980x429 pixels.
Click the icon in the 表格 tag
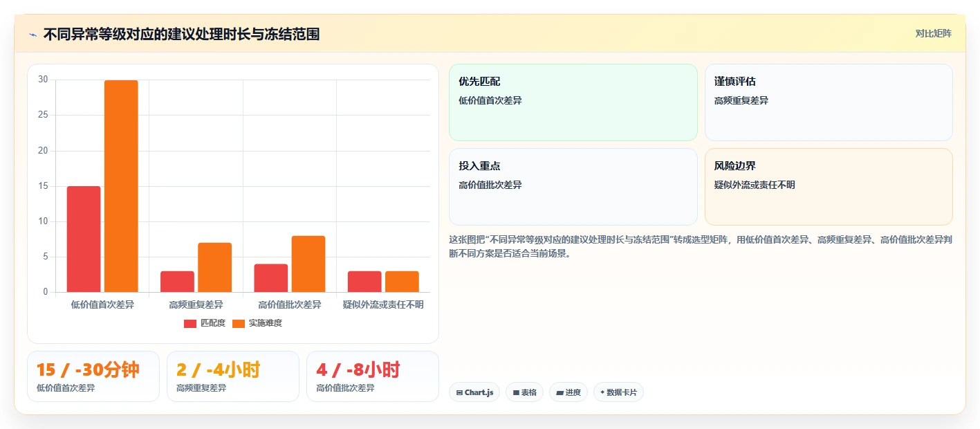pos(516,392)
